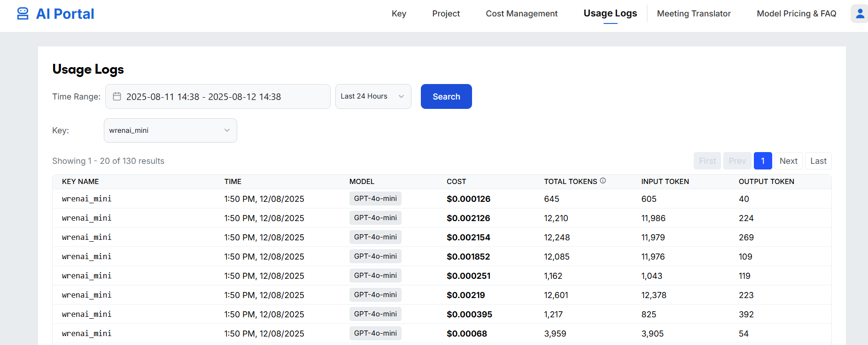Click wrenai_mini key name in the $0.000251 row
868x345 pixels.
tap(86, 276)
